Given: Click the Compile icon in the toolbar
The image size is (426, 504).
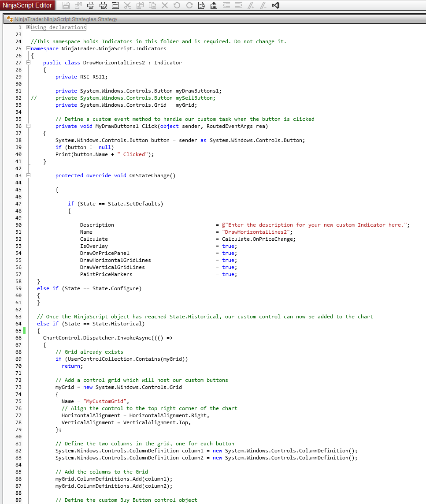Looking at the screenshot, I should (x=214, y=5).
